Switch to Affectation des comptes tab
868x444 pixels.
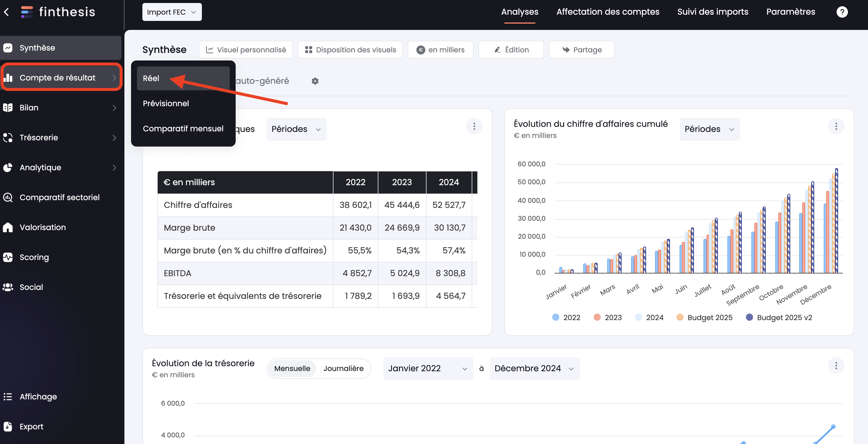point(607,12)
